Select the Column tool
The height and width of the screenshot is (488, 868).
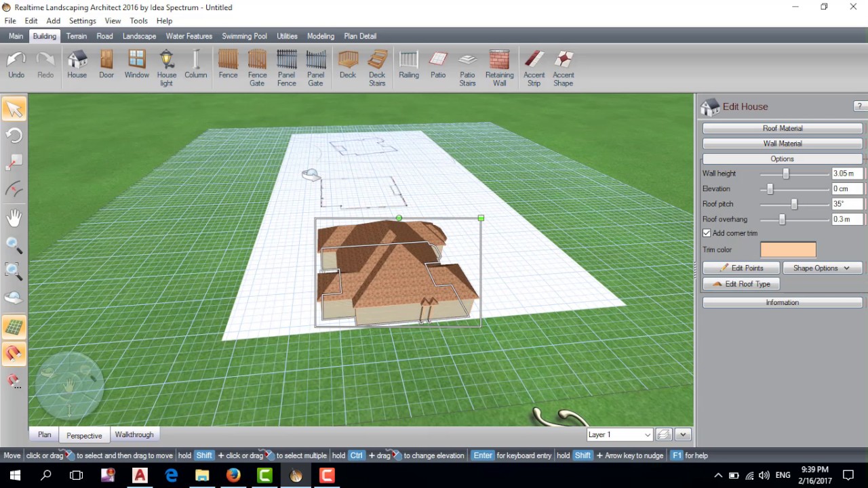point(195,66)
